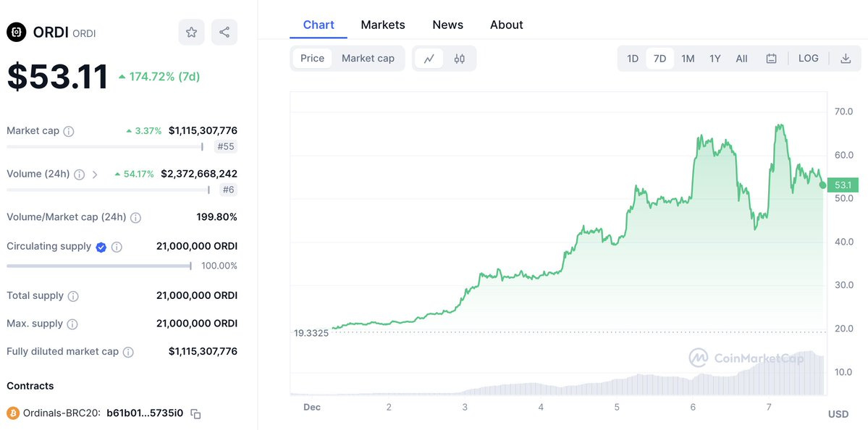This screenshot has width=868, height=430.
Task: Click the 70.0 y-axis label
Action: click(843, 111)
